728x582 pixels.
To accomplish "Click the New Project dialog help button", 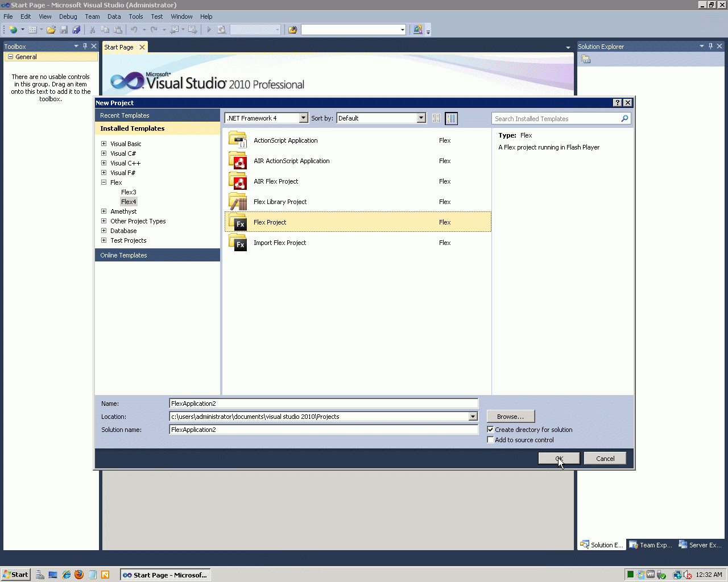I will pos(618,103).
